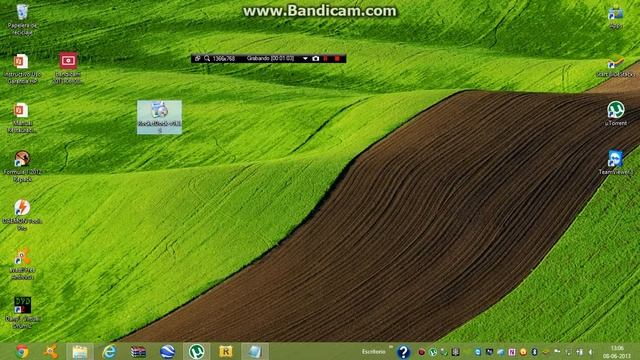Viewport: 640px width, 360px height.
Task: Open the volume speaker tray icon
Action: click(x=590, y=352)
